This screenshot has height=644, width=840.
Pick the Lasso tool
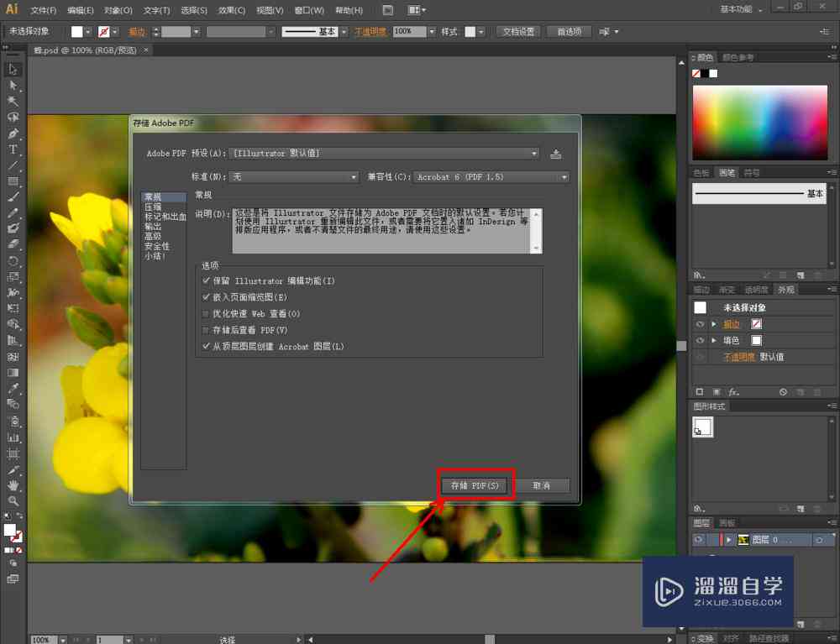point(13,118)
